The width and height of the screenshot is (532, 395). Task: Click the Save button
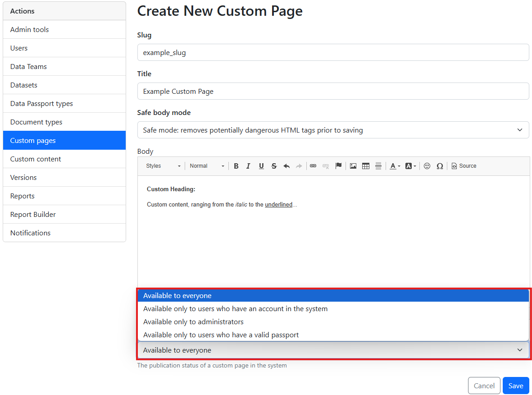pos(516,386)
